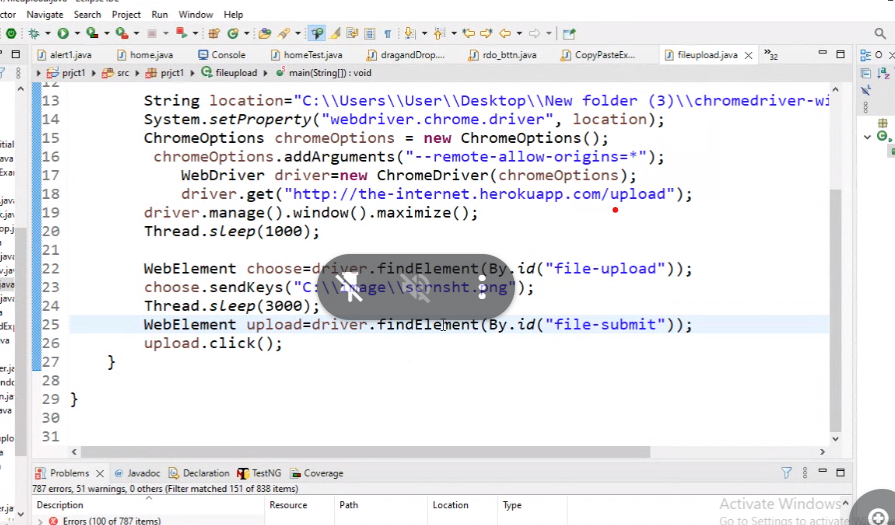This screenshot has height=525, width=895.
Task: Click the magnifier search icon at top right
Action: (880, 34)
